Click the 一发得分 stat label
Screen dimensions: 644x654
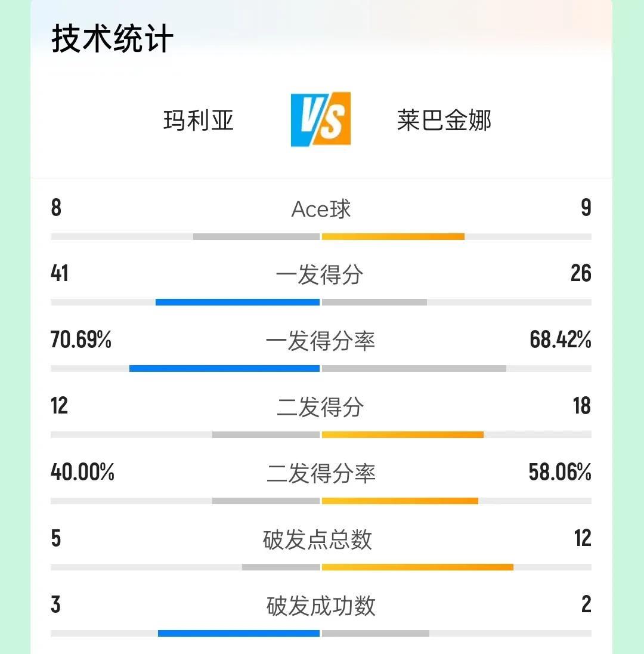319,274
